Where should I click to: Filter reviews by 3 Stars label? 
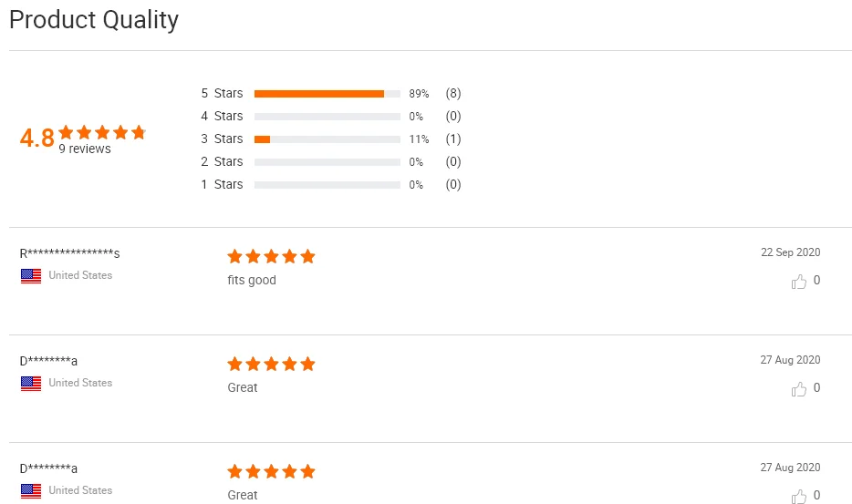[222, 139]
